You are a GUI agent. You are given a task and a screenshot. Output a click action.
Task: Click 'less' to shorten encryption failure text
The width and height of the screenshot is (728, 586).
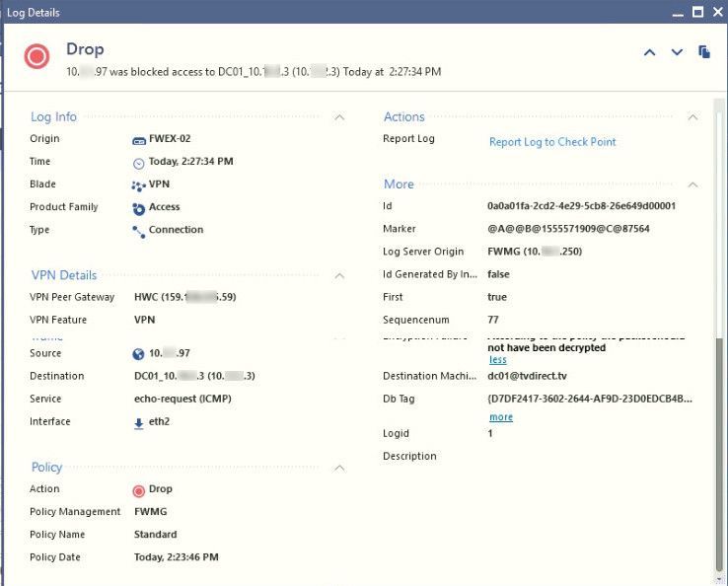498,360
